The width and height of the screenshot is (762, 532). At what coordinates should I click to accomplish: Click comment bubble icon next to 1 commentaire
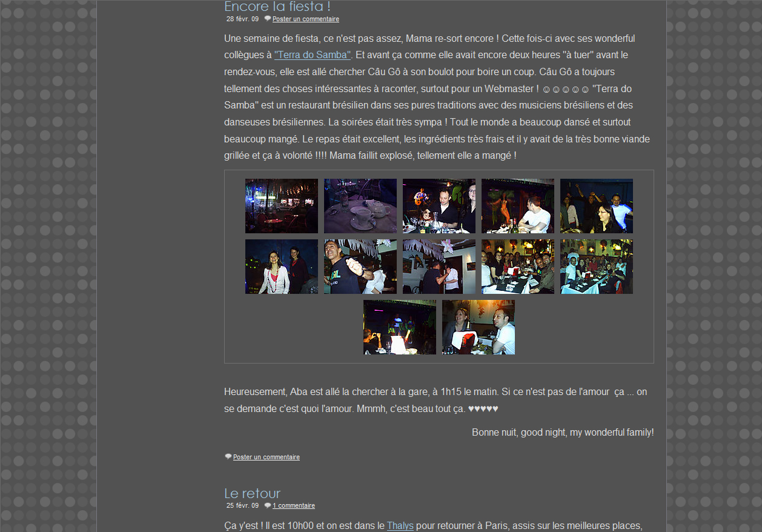tap(267, 505)
